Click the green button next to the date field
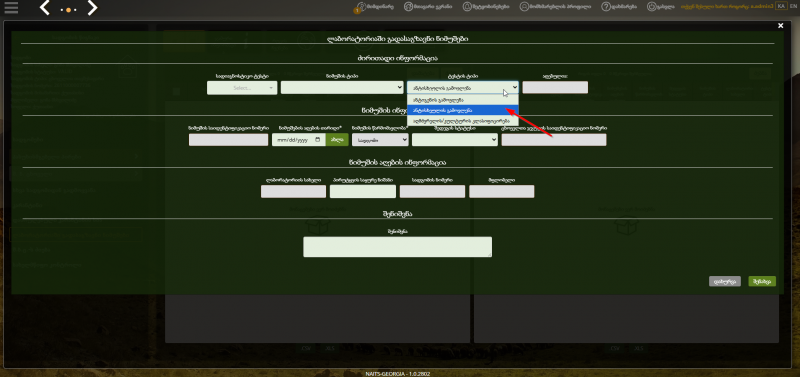800x377 pixels. coord(337,140)
